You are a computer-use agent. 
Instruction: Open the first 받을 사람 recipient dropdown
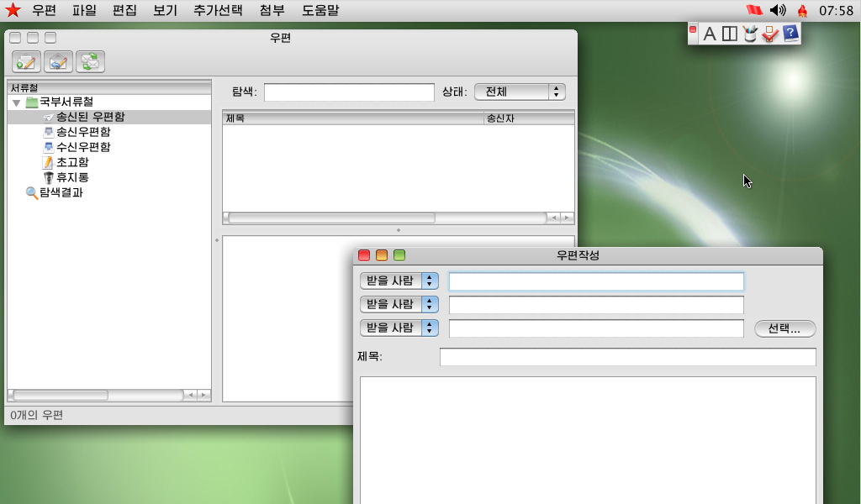click(x=399, y=281)
